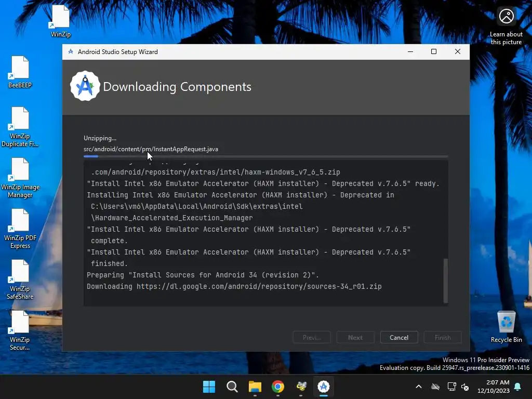The width and height of the screenshot is (532, 399).
Task: Open WinZip SafeShare shortcut
Action: tap(20, 280)
